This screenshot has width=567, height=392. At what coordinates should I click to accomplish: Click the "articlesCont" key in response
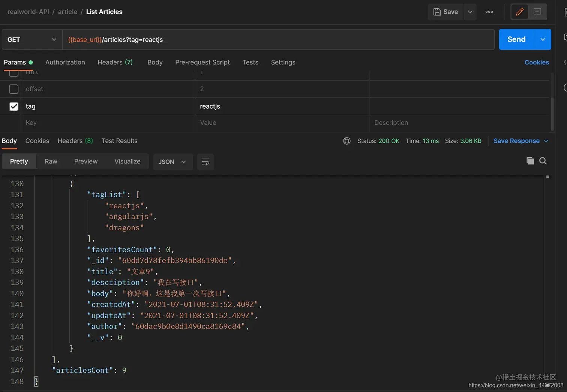click(x=82, y=370)
